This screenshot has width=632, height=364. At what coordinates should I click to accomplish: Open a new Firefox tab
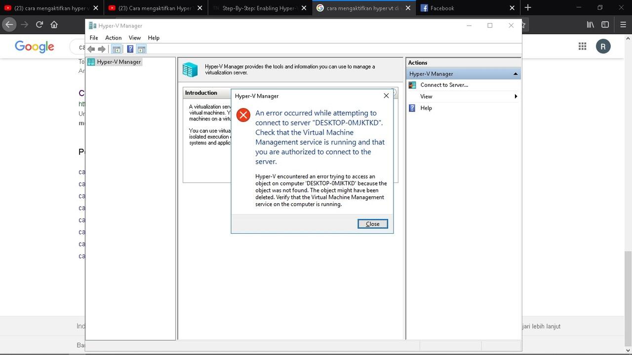point(528,7)
